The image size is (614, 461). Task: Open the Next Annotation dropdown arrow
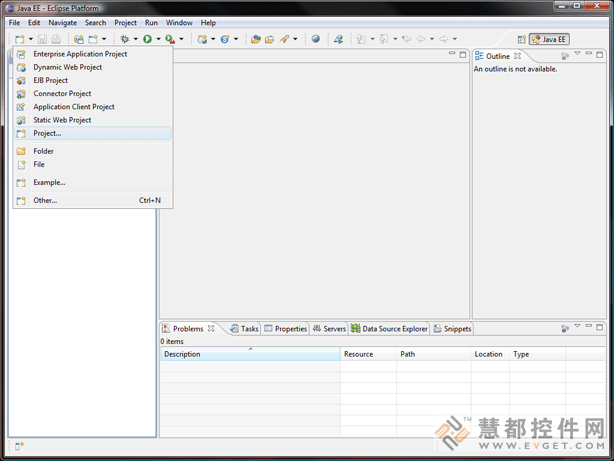coord(372,39)
